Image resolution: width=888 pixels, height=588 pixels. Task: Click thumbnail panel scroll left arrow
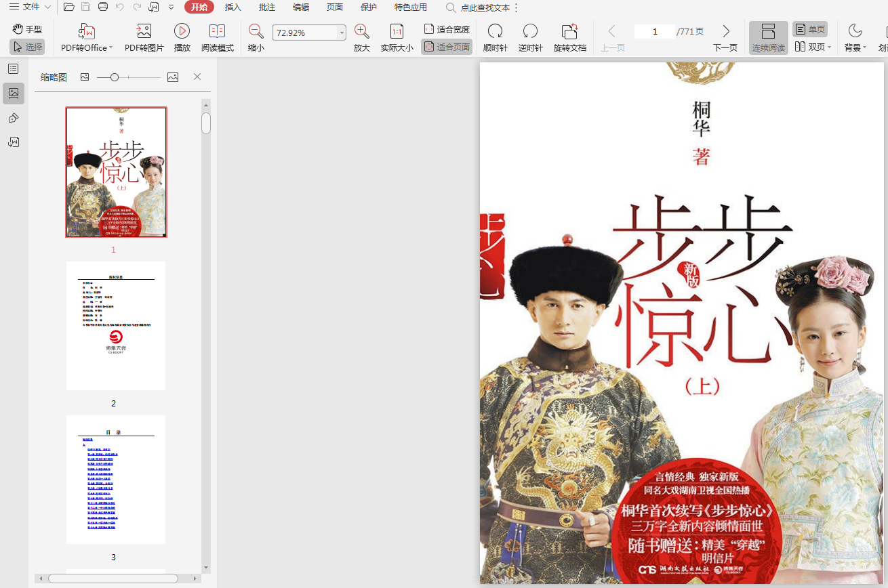coord(41,579)
